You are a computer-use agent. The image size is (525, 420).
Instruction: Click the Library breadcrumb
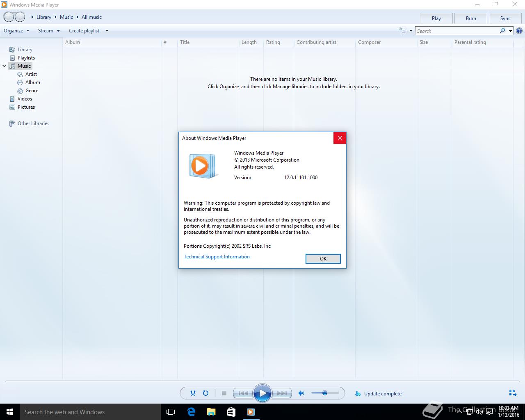[43, 17]
